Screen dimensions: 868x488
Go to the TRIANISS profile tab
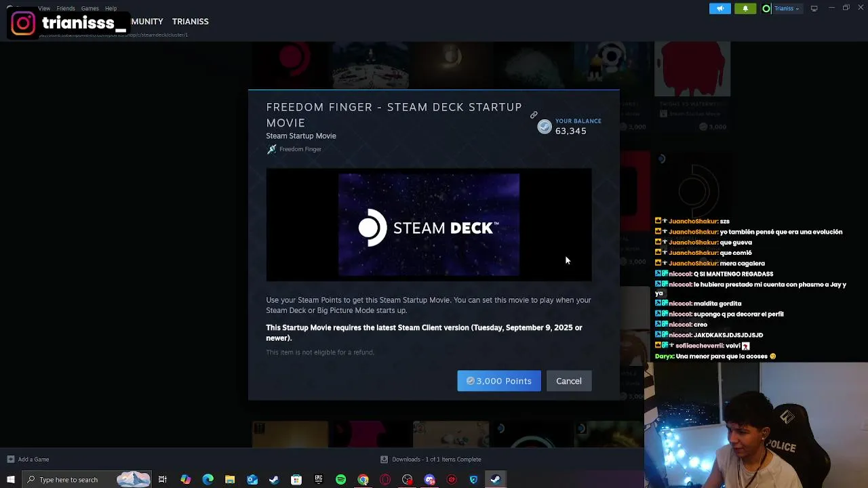190,22
